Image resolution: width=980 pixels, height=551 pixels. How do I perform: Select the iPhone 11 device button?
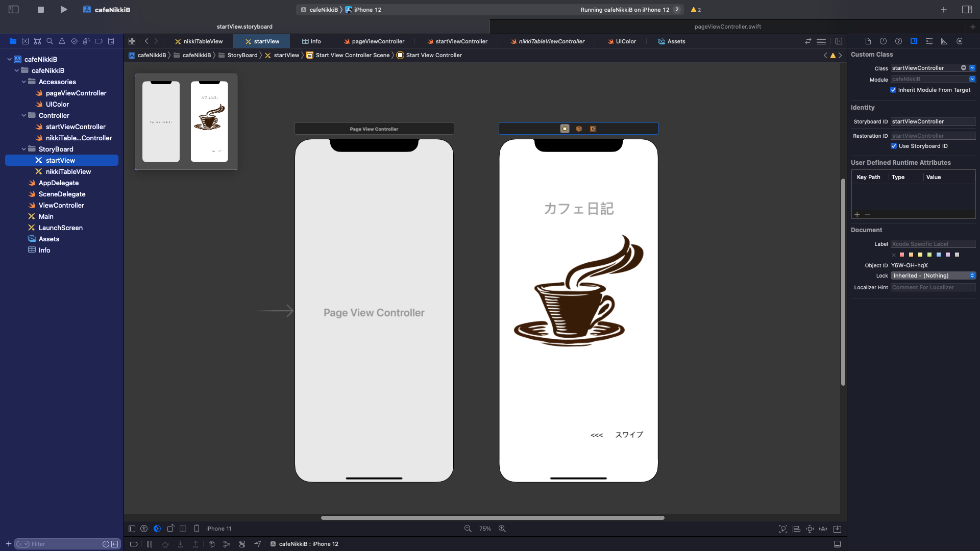click(x=213, y=529)
